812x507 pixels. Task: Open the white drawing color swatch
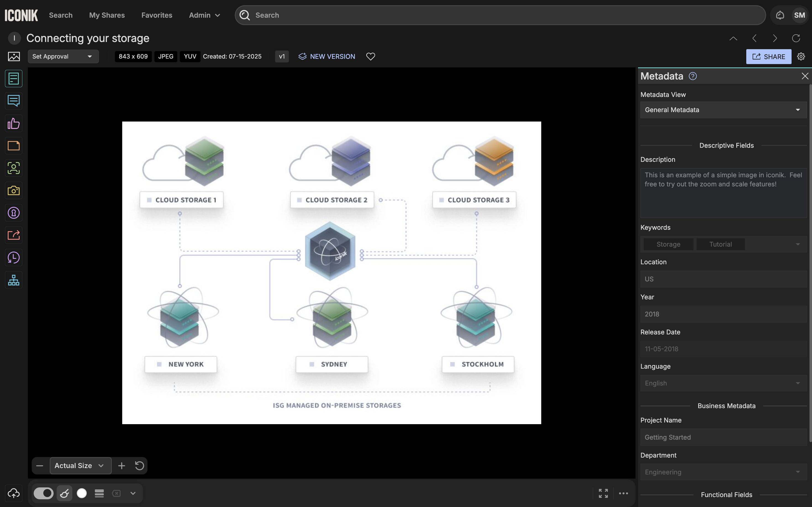pyautogui.click(x=81, y=493)
